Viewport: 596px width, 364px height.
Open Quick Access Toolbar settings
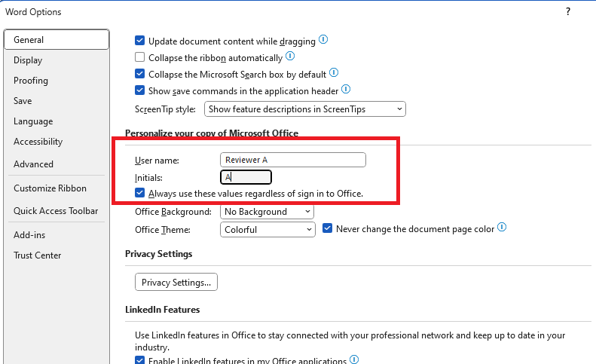pos(56,211)
